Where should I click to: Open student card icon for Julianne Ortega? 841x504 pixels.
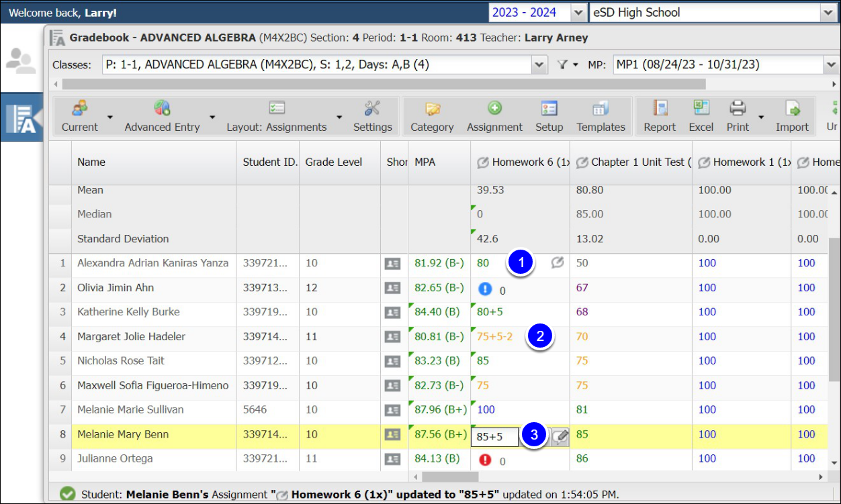coord(392,459)
